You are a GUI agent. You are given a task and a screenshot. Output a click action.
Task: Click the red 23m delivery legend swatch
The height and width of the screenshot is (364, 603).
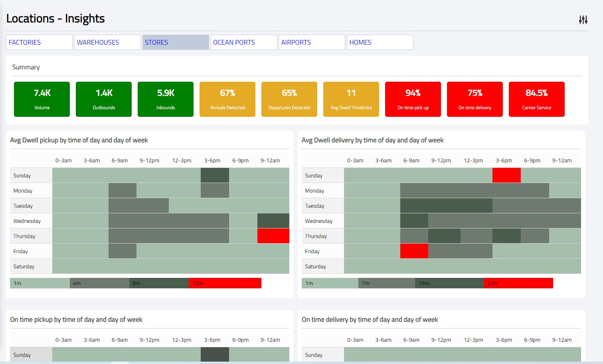[518, 283]
